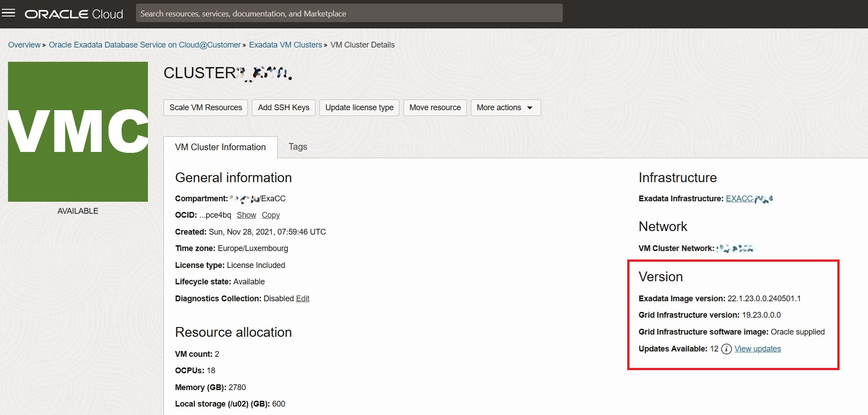This screenshot has width=868, height=415.
Task: Open the hamburger navigation menu
Action: pyautogui.click(x=8, y=13)
